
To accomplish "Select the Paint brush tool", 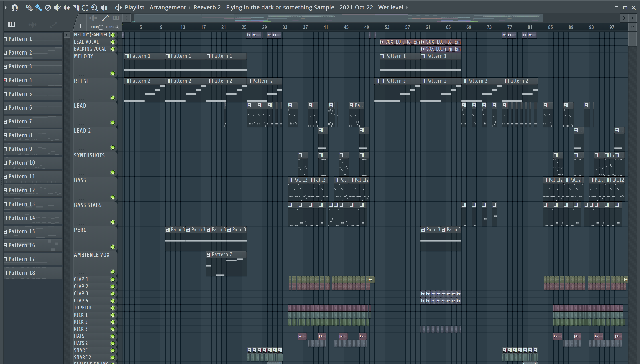I will pos(38,8).
